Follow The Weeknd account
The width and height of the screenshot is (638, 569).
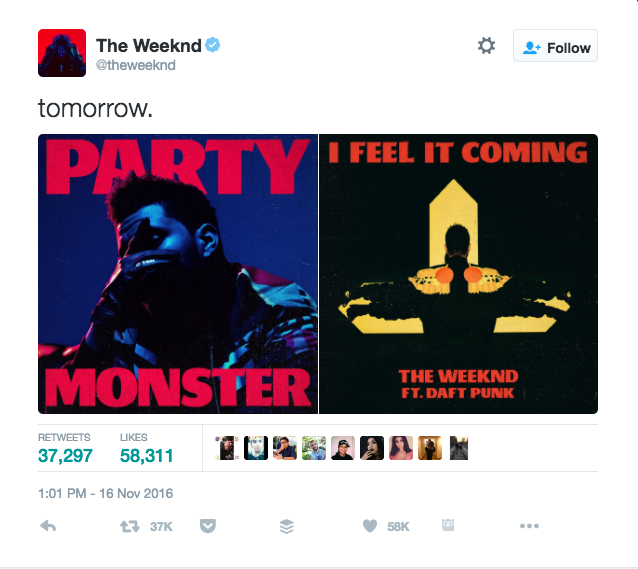coord(555,46)
